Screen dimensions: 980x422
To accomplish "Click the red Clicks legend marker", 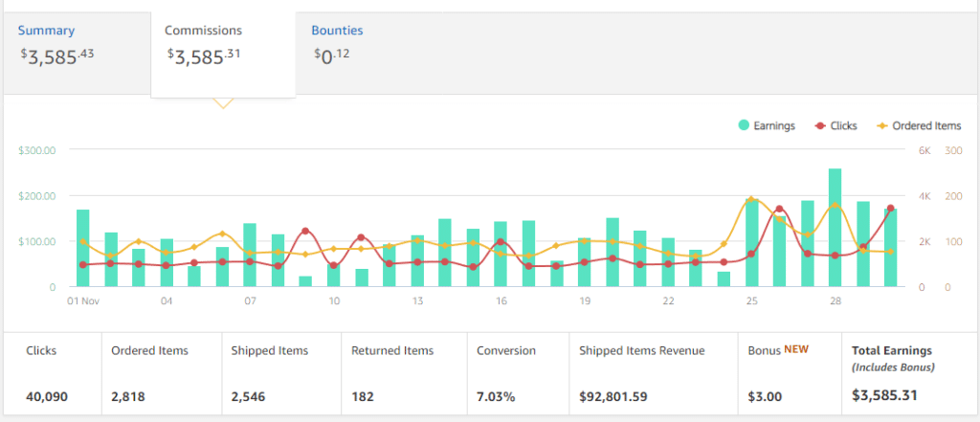I will click(x=820, y=125).
